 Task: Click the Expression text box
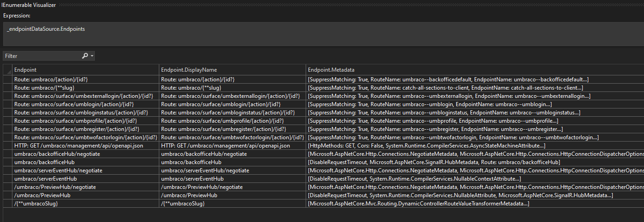[322, 34]
